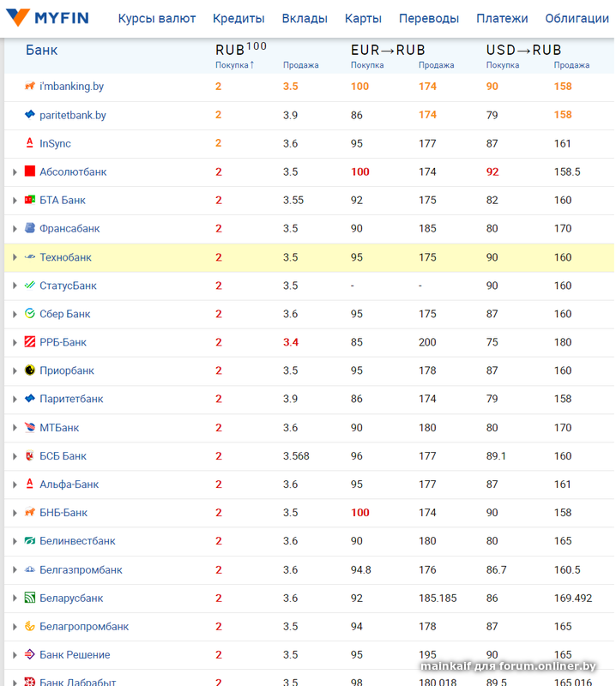Expand the Сбер Банк row

(x=15, y=314)
